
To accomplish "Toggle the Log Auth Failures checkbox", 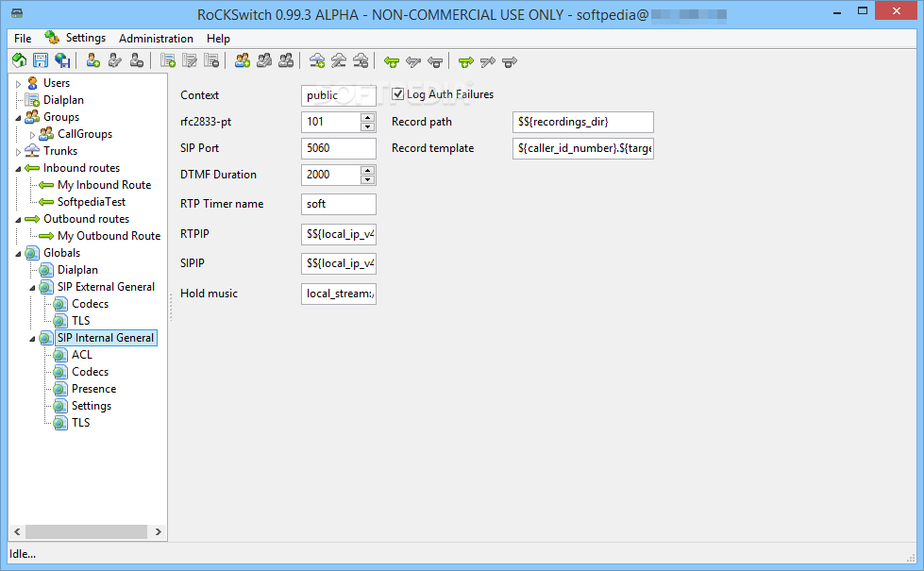I will tap(397, 93).
